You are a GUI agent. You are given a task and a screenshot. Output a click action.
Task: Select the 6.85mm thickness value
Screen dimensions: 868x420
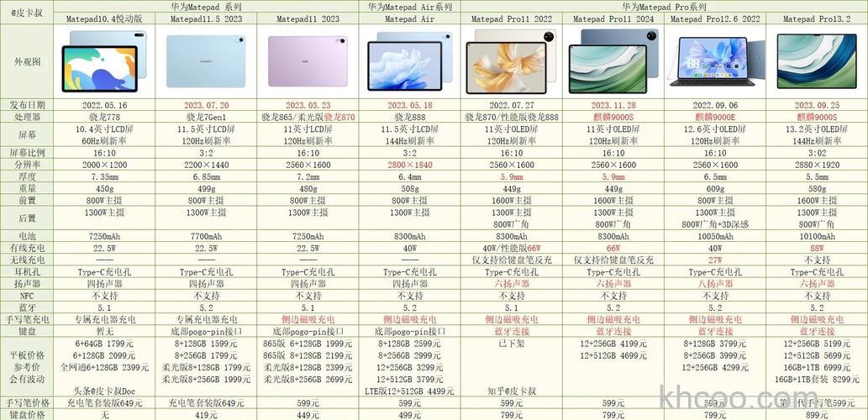pyautogui.click(x=206, y=177)
